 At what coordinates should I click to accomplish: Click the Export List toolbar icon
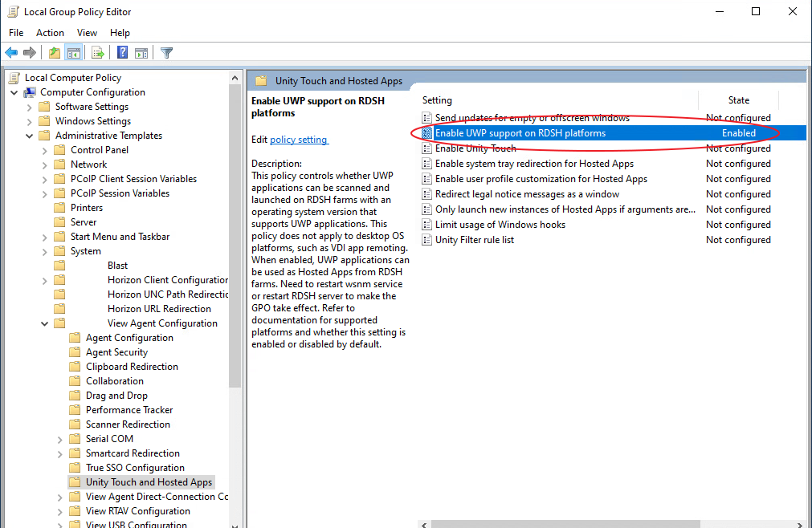98,53
